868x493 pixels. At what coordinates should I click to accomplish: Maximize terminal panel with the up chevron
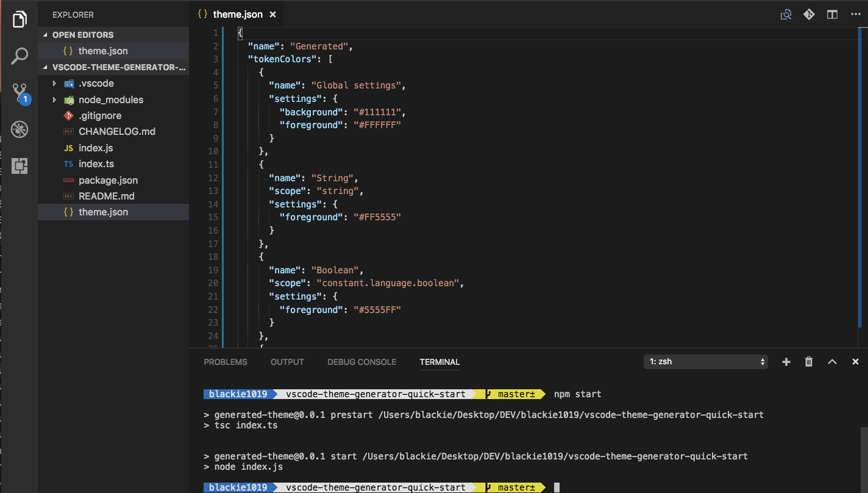coord(832,362)
